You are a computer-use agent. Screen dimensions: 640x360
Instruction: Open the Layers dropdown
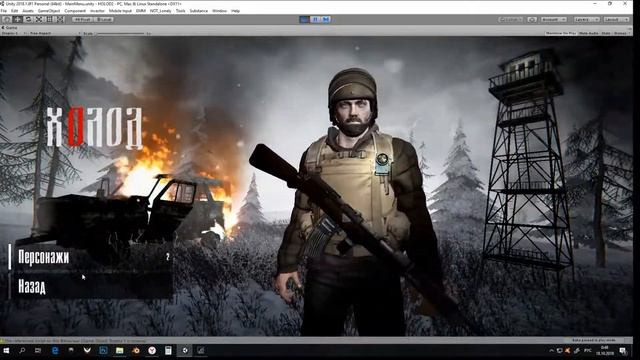[x=587, y=19]
